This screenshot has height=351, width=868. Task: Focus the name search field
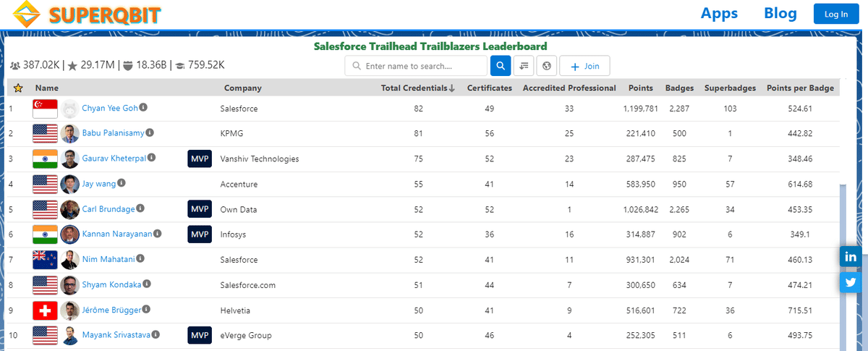(x=416, y=66)
